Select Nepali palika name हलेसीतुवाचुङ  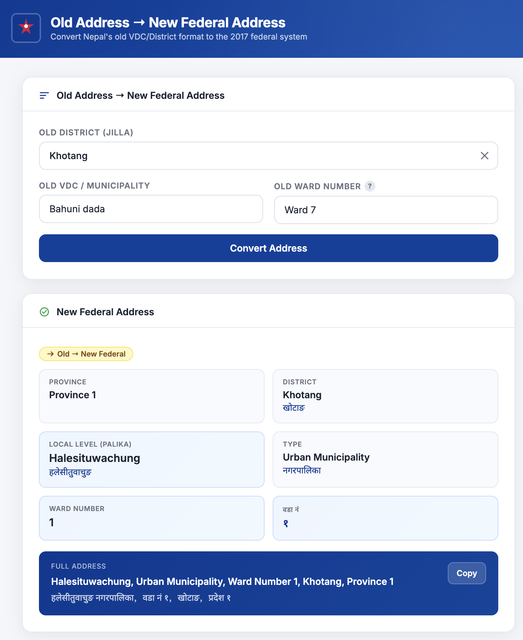tap(70, 472)
